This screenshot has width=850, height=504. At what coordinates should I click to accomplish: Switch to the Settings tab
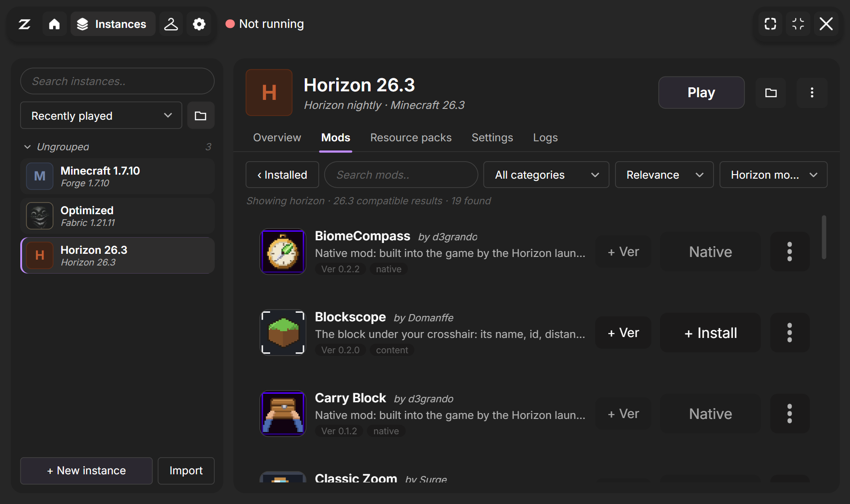pos(492,138)
